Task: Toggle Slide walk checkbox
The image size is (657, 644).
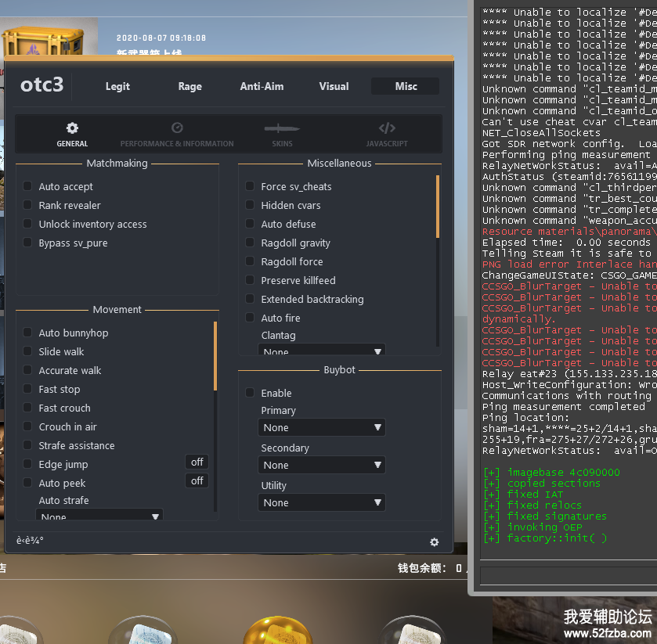Action: coord(27,351)
